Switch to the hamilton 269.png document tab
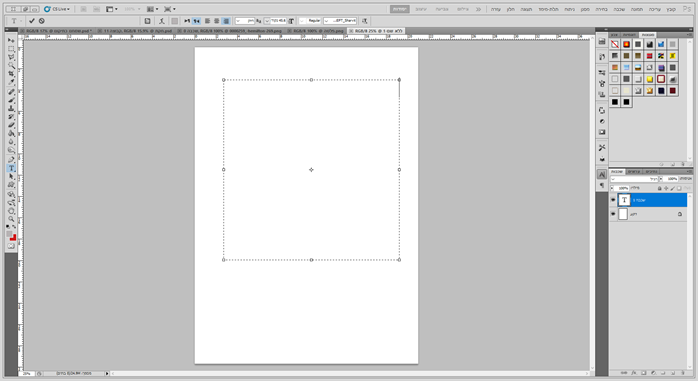Image resolution: width=698 pixels, height=381 pixels. click(x=229, y=31)
